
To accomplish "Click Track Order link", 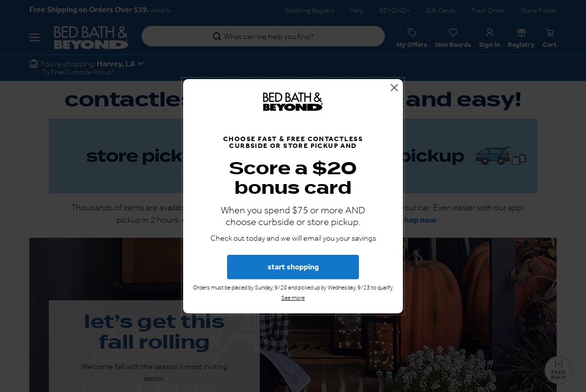I will pyautogui.click(x=488, y=11).
